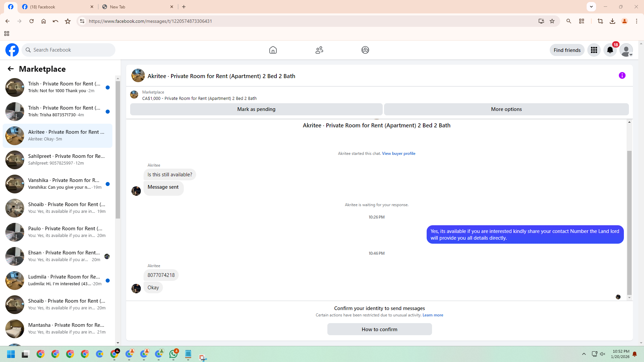The image size is (644, 362).
Task: Open the Vanshika conversation
Action: [x=58, y=184]
